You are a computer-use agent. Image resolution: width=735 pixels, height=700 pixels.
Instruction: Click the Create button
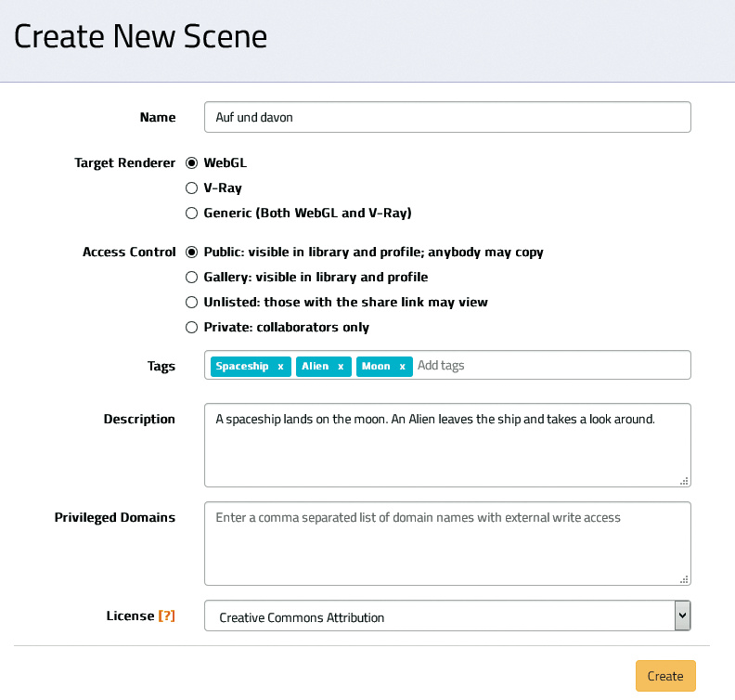point(664,676)
